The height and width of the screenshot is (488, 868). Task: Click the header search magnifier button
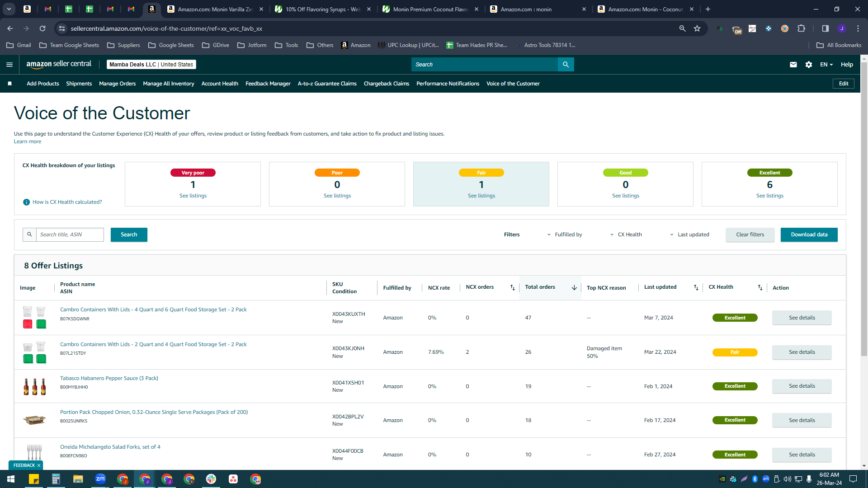[566, 65]
